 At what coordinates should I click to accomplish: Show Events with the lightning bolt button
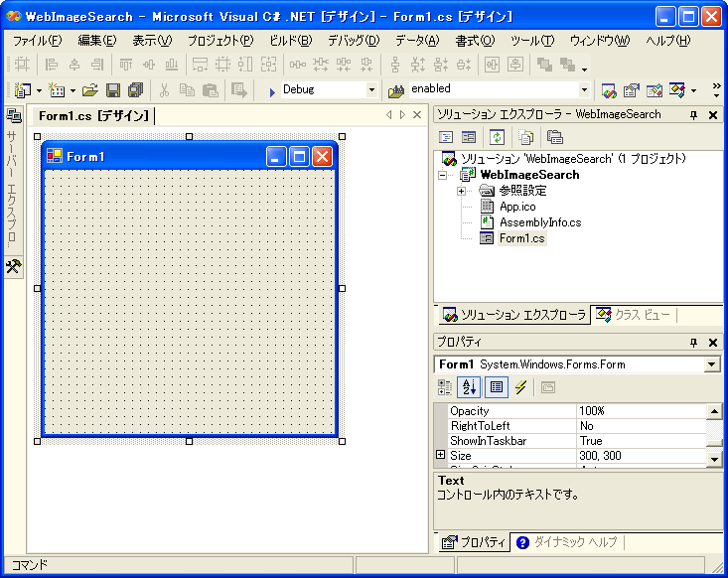pos(521,387)
